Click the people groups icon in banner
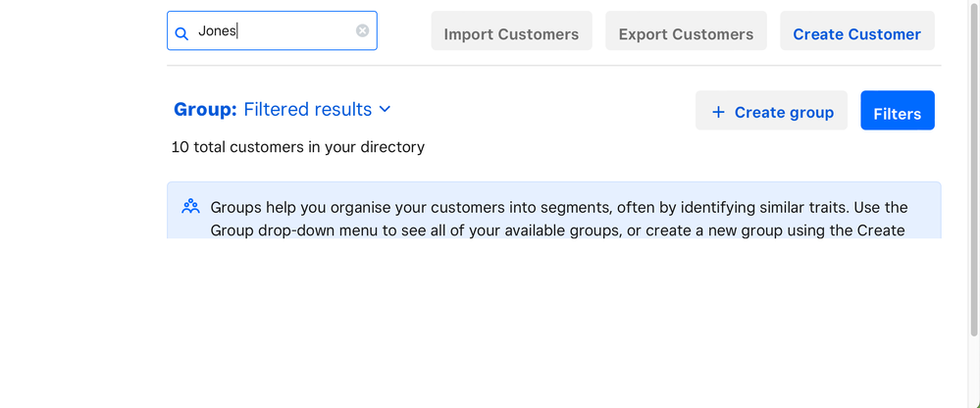 coord(190,207)
